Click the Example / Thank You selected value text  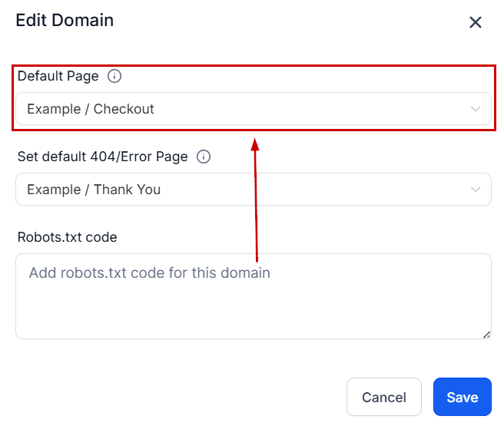[94, 190]
